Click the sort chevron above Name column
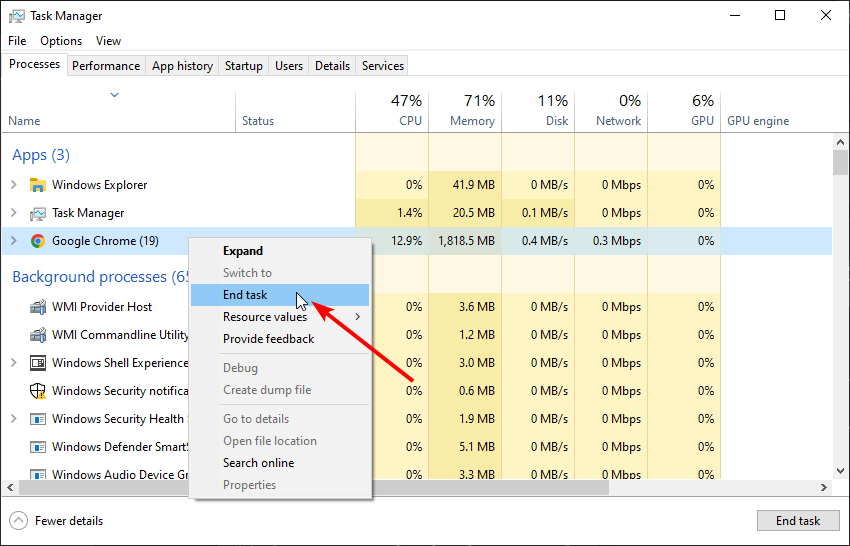 pyautogui.click(x=114, y=95)
